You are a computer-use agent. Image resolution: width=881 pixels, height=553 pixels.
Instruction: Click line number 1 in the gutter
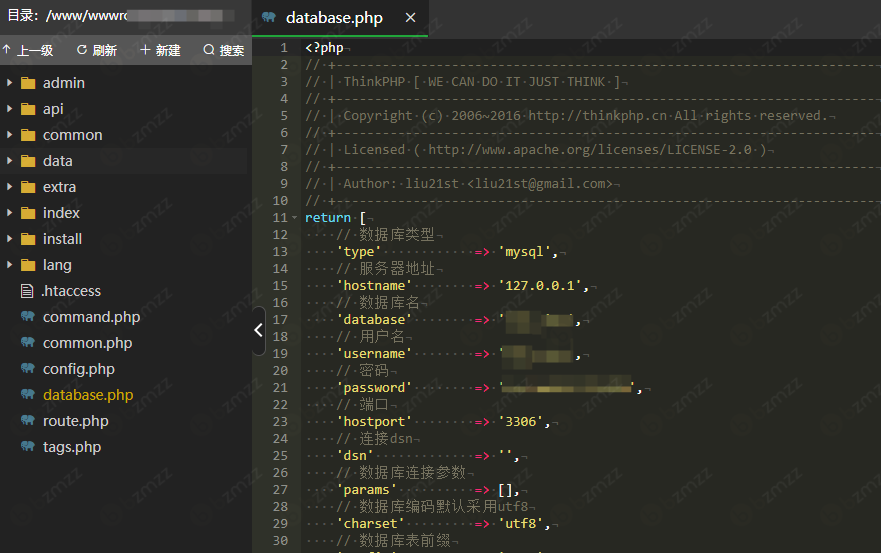(284, 48)
